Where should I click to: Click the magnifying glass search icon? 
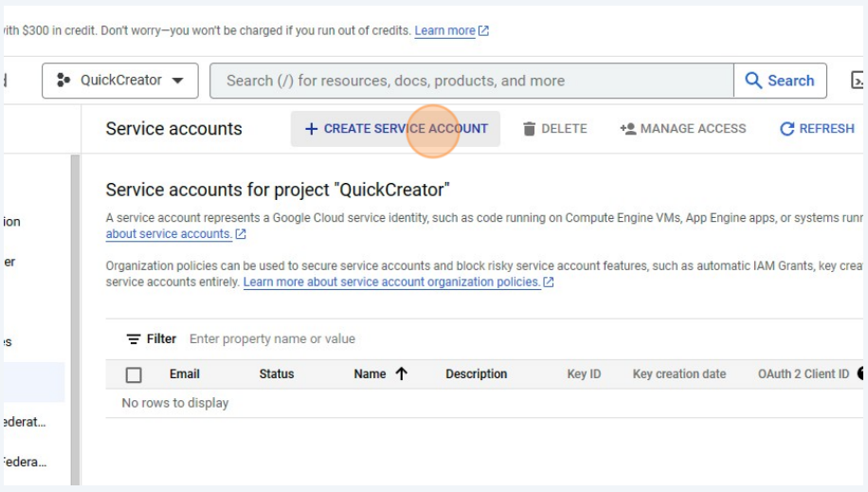coord(752,80)
